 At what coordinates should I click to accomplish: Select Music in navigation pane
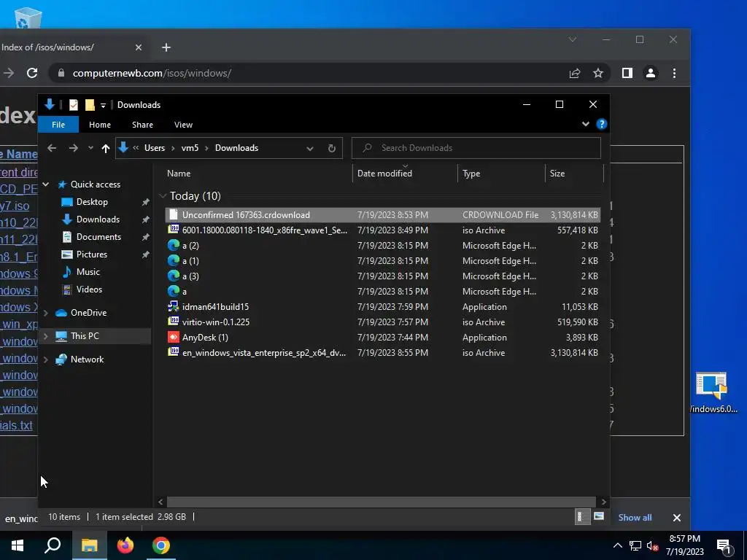click(x=88, y=273)
